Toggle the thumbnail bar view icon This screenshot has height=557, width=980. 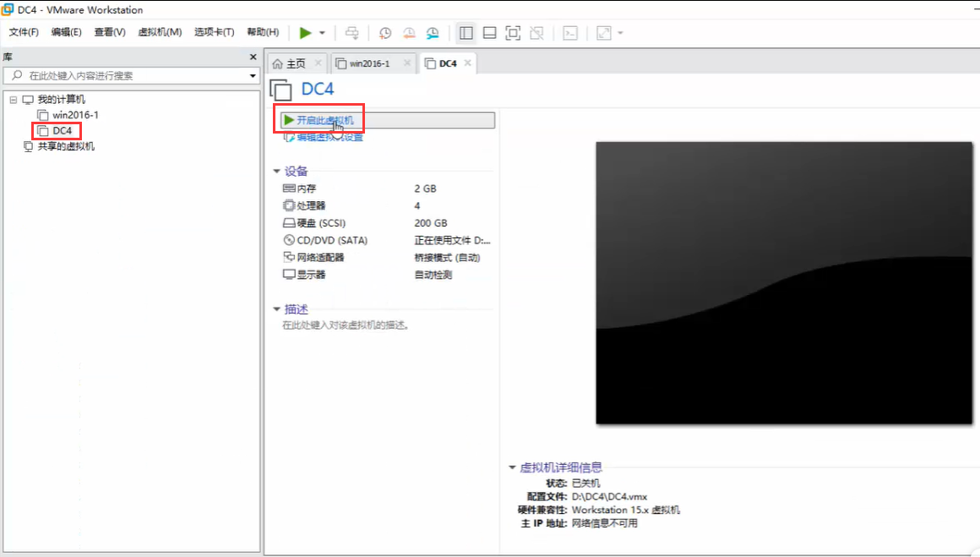[x=490, y=32]
